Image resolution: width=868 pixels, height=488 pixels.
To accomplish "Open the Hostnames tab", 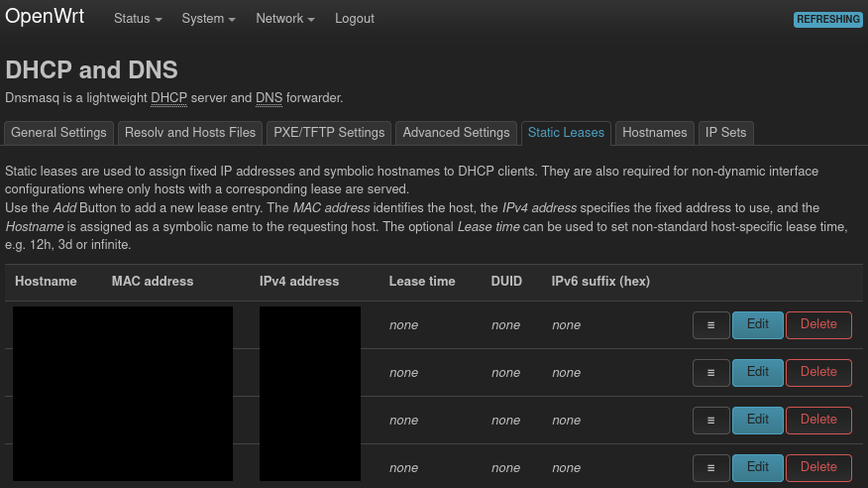I will [x=654, y=133].
